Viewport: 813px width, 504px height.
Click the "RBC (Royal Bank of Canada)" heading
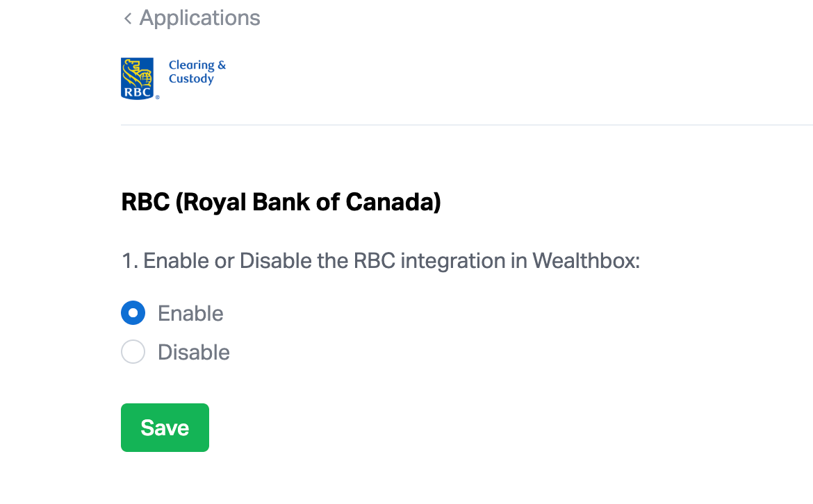point(281,203)
